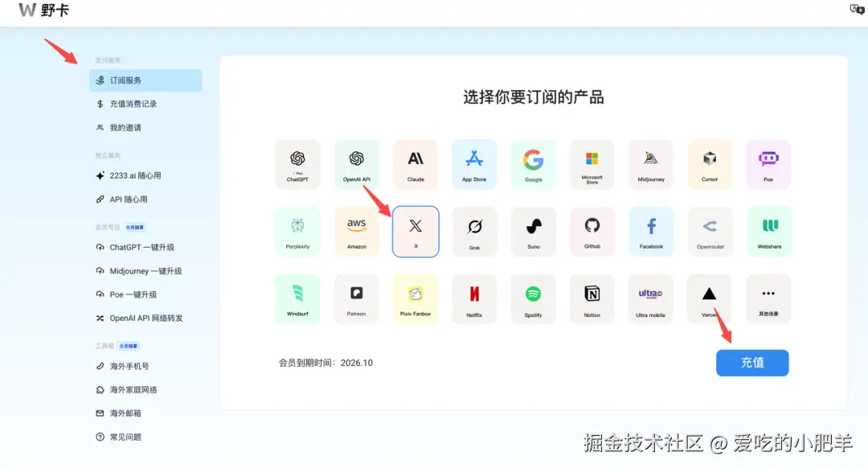Image resolution: width=868 pixels, height=469 pixels.
Task: Select the Poe product tile
Action: click(768, 165)
